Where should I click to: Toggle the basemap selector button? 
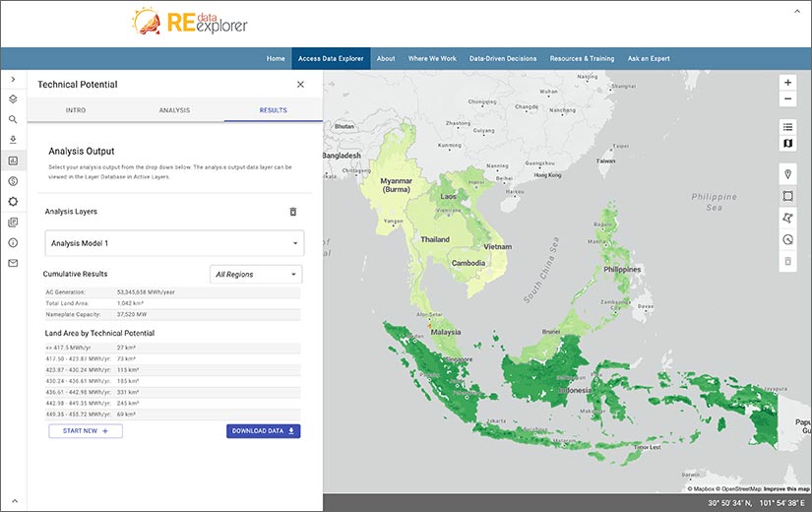[786, 144]
